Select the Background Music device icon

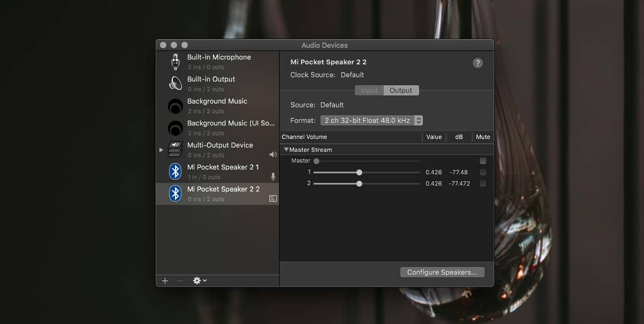pos(174,105)
